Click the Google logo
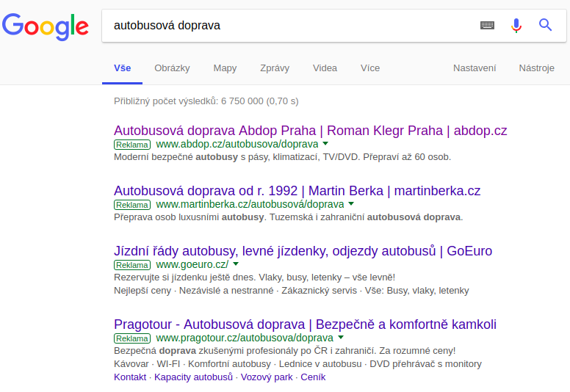570x392 pixels. tap(45, 26)
